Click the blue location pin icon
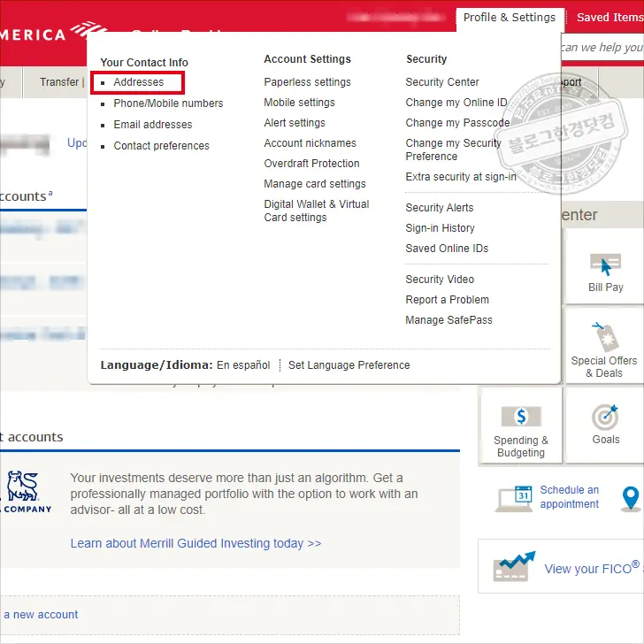The height and width of the screenshot is (644, 644). click(x=631, y=498)
